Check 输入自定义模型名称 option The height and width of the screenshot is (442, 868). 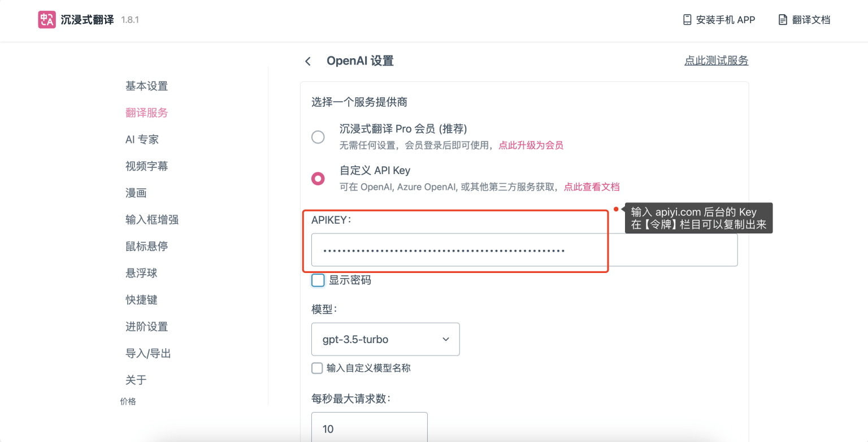[317, 368]
